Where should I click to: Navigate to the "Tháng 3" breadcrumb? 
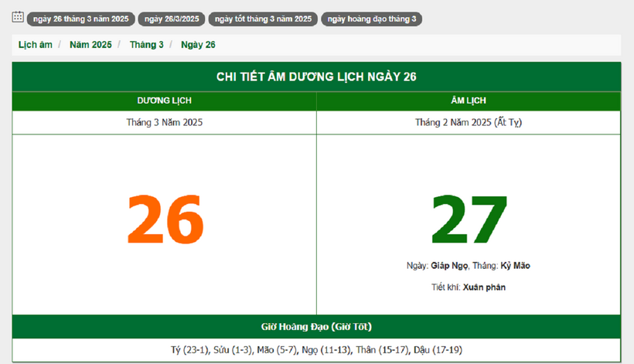[147, 45]
